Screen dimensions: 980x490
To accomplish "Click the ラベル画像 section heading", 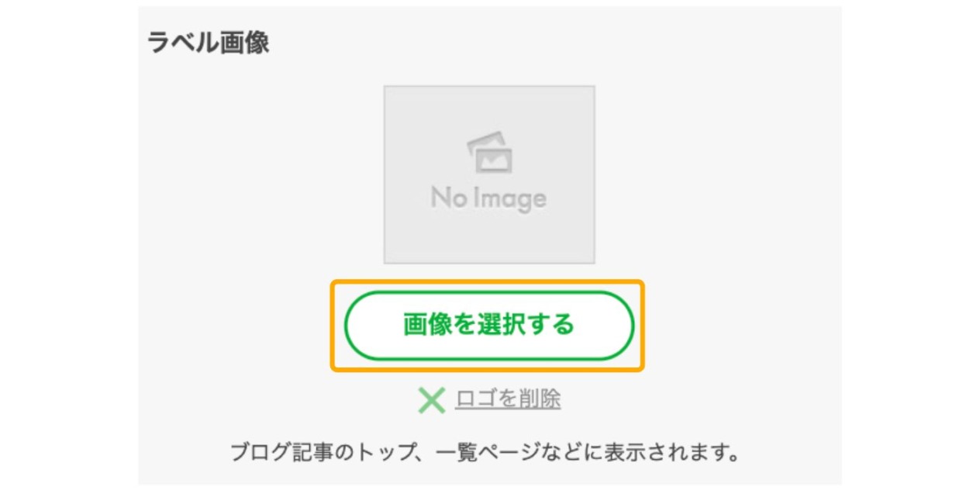I will click(209, 43).
